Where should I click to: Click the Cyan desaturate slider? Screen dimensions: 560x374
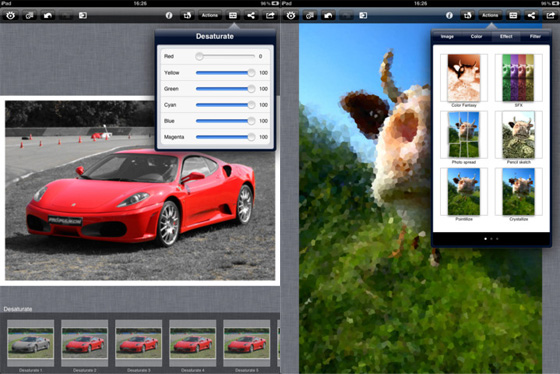[x=225, y=105]
